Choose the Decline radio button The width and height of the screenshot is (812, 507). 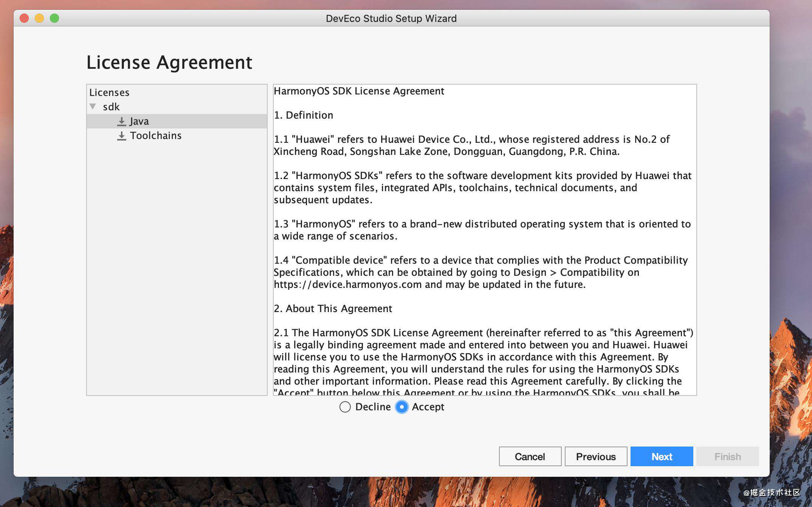click(x=345, y=407)
